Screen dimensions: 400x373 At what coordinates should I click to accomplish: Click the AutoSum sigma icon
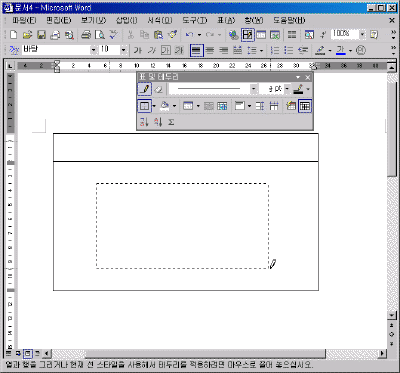[x=171, y=122]
